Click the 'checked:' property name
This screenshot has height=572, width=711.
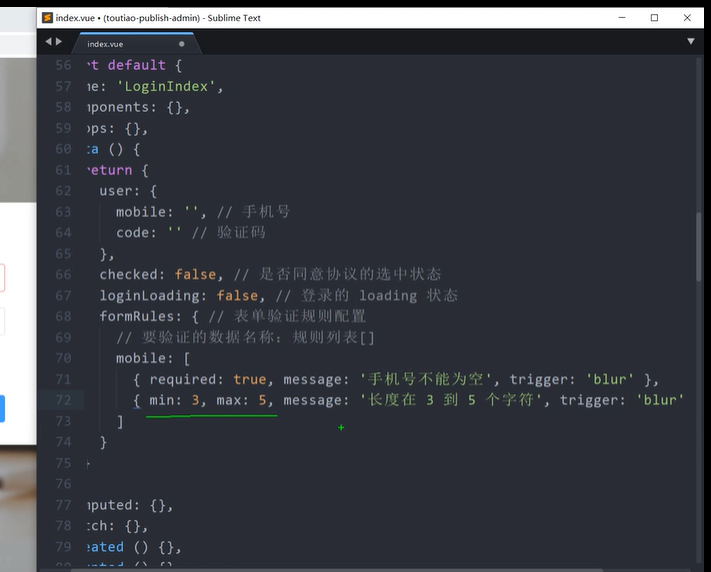click(132, 274)
